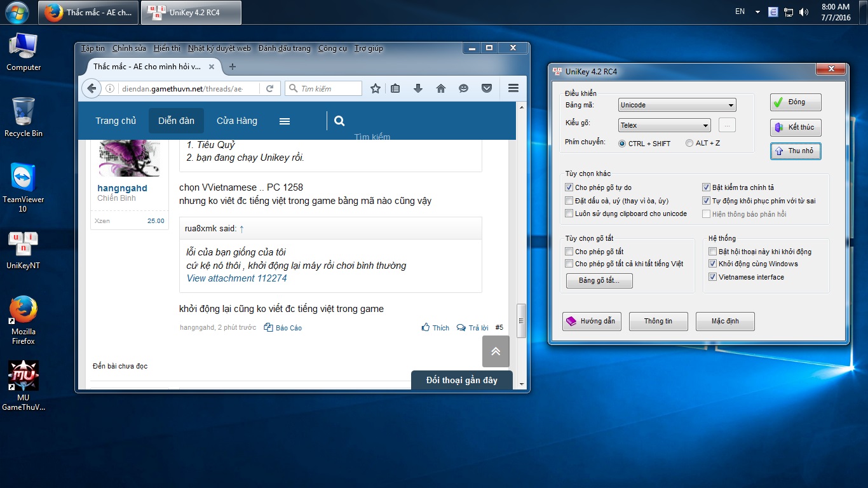Click Trả lời reply link

point(473,328)
